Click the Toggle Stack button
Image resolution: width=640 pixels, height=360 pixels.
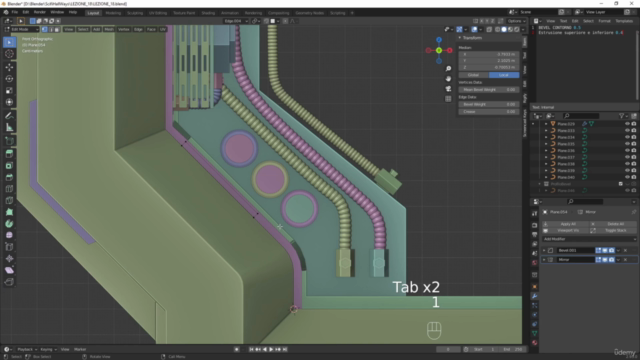pyautogui.click(x=613, y=231)
